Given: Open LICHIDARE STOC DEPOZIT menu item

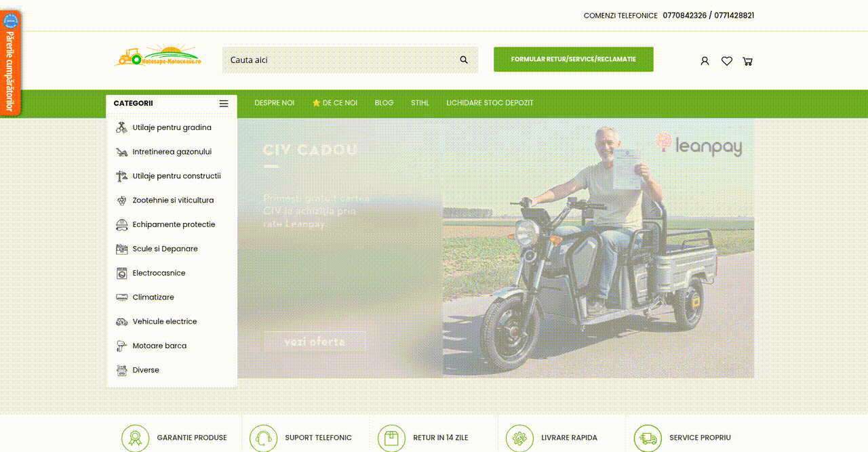Looking at the screenshot, I should 490,103.
